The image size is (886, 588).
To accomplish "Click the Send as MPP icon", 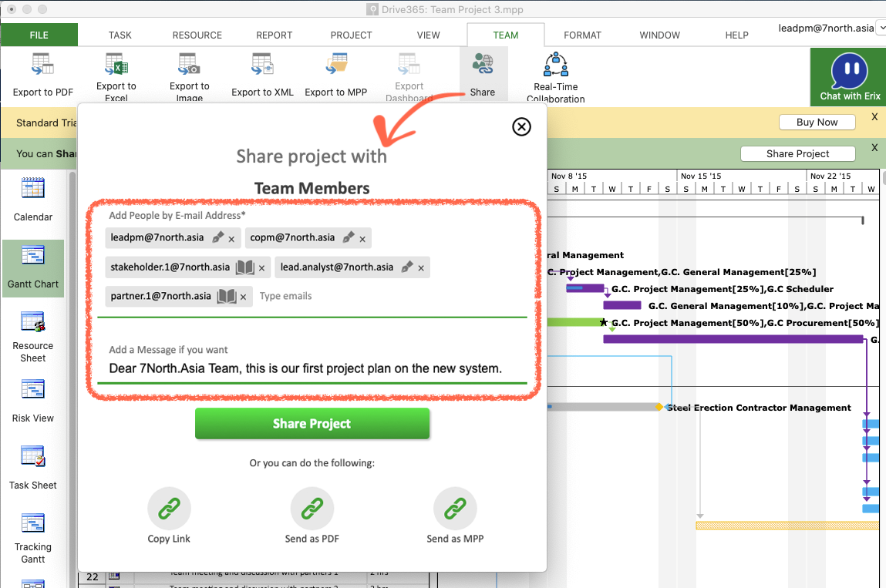I will pos(455,509).
